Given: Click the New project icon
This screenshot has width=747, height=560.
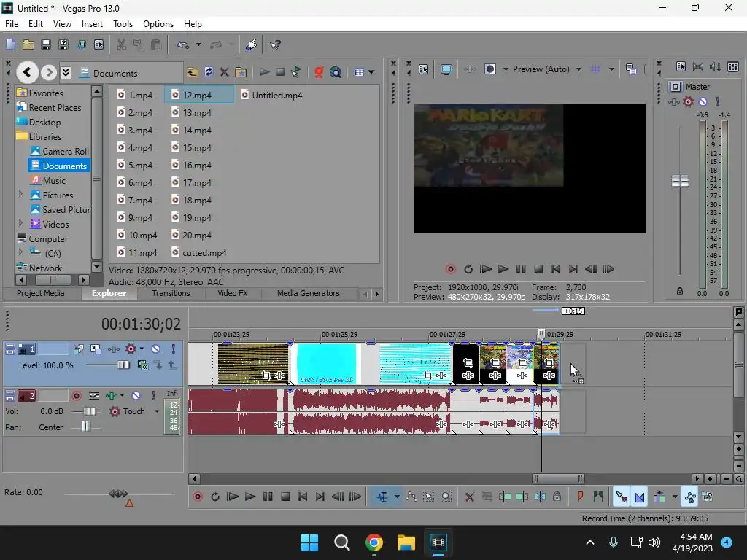Looking at the screenshot, I should click(10, 44).
